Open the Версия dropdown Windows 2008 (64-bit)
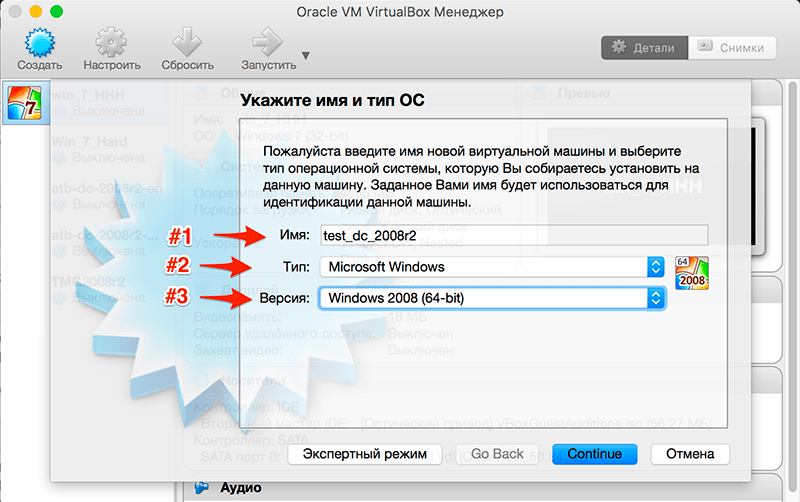Image resolution: width=800 pixels, height=502 pixels. coord(492,298)
